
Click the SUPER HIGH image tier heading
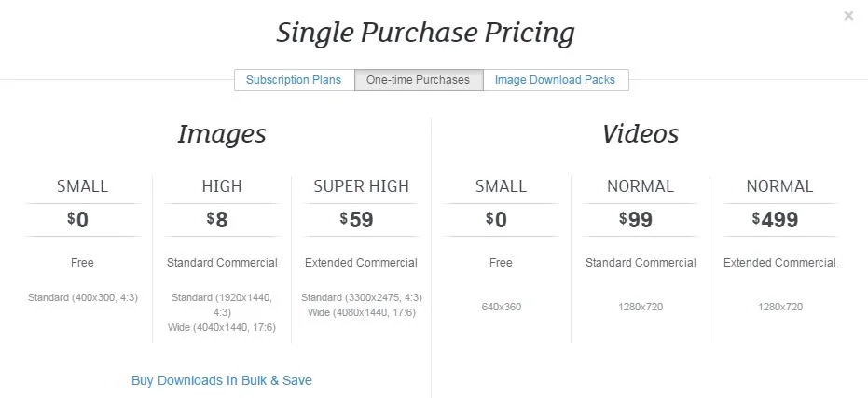(362, 186)
